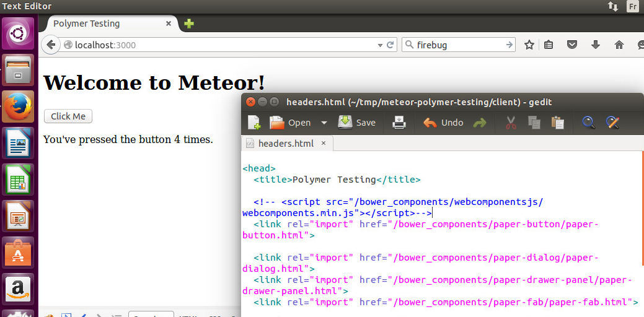644x317 pixels.
Task: Close the headers.html tab in gedit
Action: pos(323,143)
